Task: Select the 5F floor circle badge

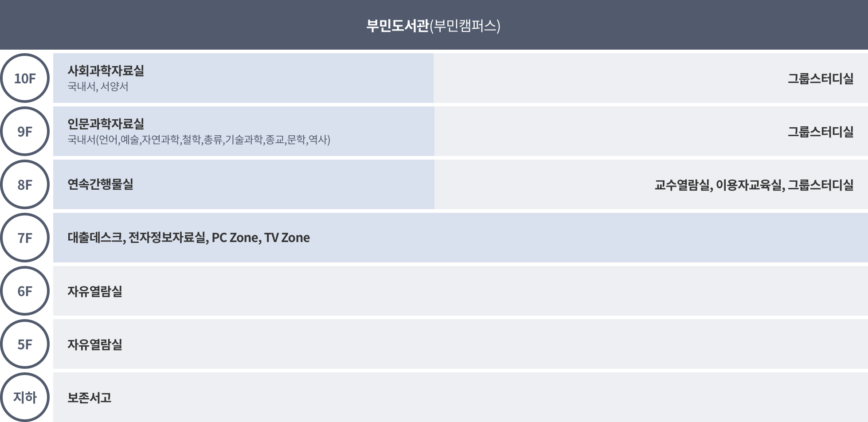Action: click(25, 344)
